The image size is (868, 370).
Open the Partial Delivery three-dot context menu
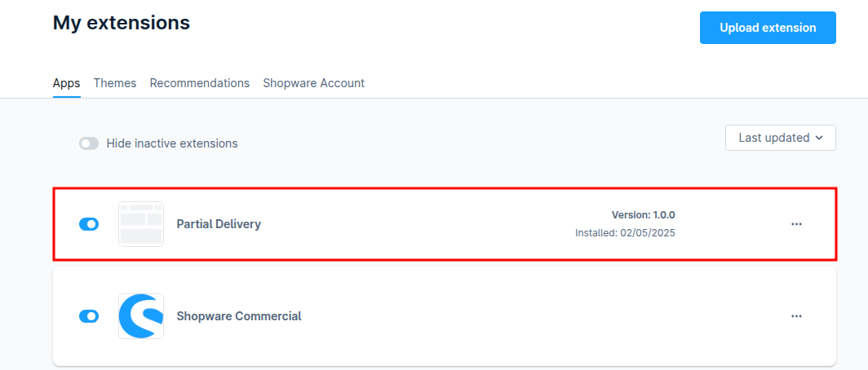coord(796,224)
